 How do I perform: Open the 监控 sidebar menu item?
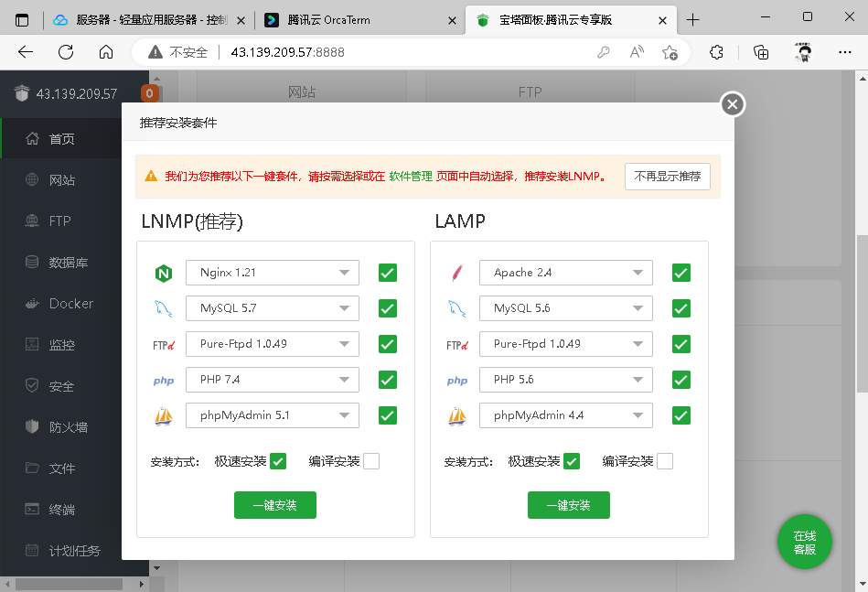click(61, 345)
